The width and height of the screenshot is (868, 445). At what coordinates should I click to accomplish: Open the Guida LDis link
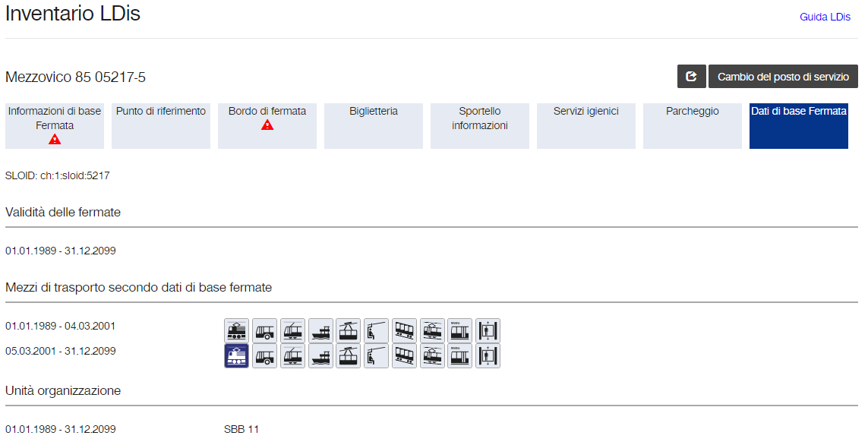tap(825, 17)
